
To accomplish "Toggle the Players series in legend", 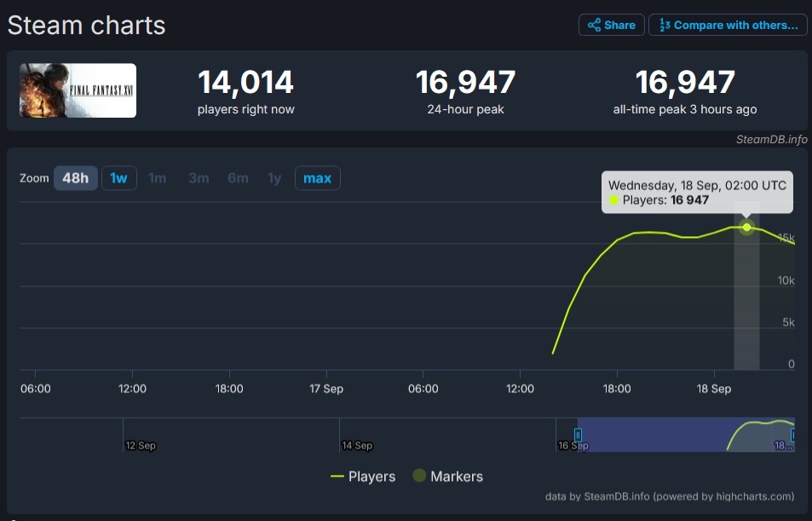I will click(363, 477).
